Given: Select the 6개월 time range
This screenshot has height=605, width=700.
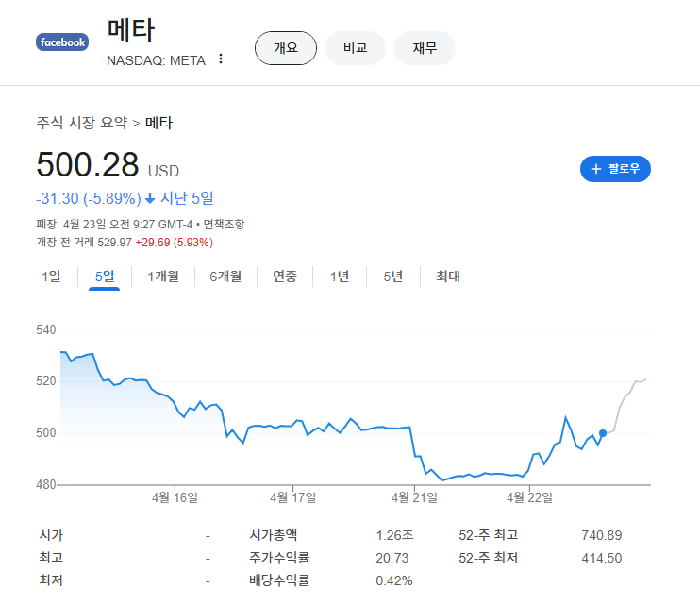Looking at the screenshot, I should (225, 277).
